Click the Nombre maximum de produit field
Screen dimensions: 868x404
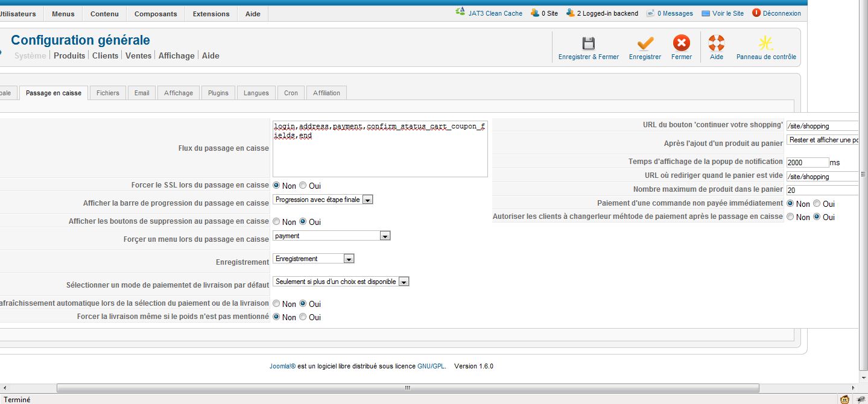click(x=823, y=190)
